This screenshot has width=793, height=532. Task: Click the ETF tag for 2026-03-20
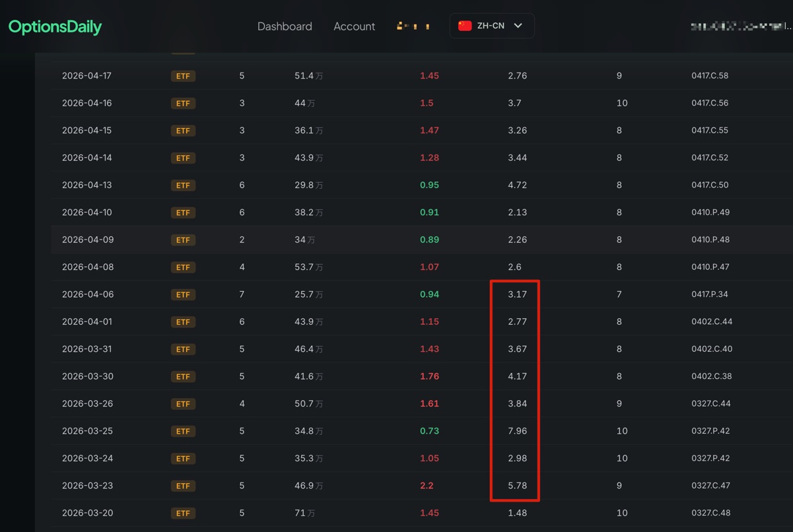click(x=183, y=513)
